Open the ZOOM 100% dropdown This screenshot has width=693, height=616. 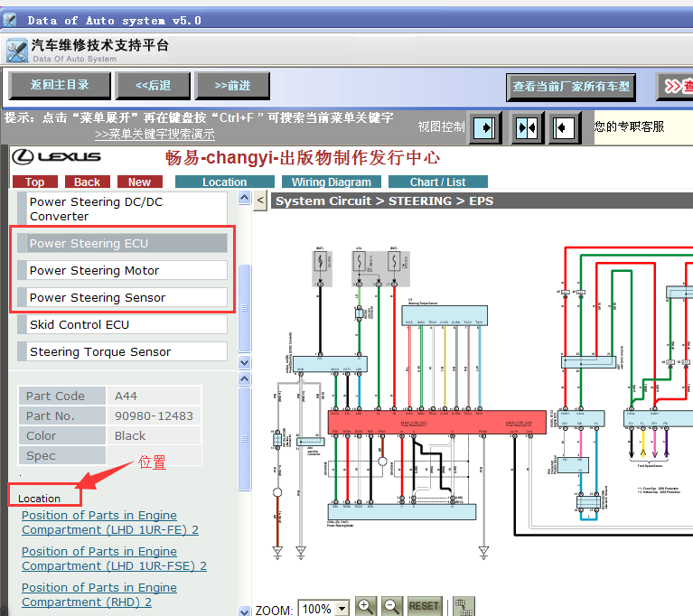pos(342,609)
